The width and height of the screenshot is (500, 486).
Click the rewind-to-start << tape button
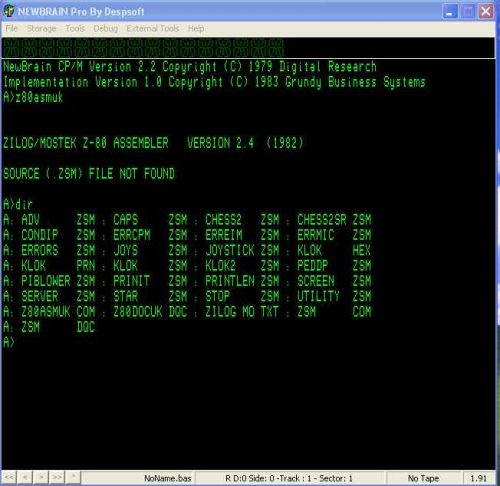[9, 478]
